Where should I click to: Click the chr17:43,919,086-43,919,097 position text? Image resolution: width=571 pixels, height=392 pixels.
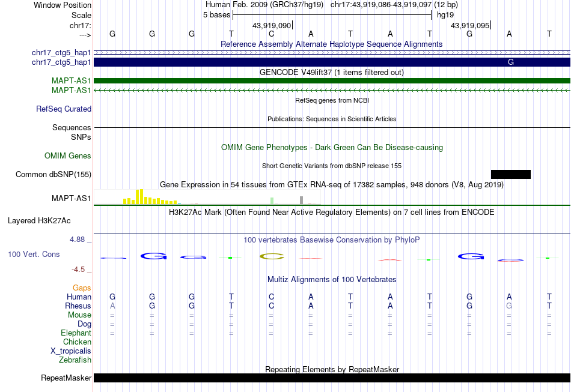pyautogui.click(x=381, y=5)
